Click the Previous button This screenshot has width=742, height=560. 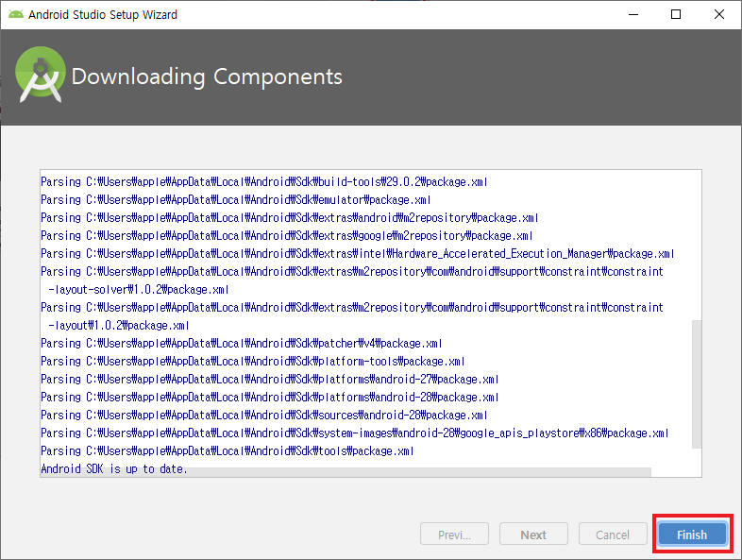pos(454,535)
